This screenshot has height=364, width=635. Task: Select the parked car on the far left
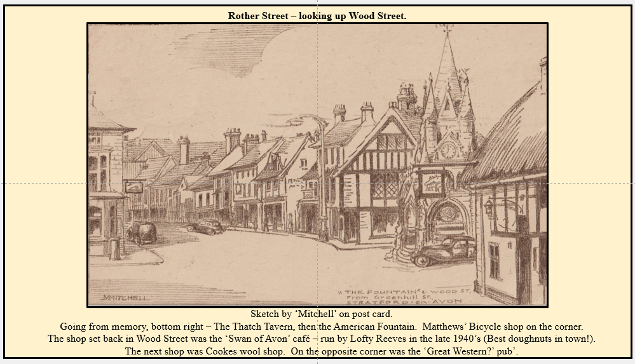coord(142,232)
